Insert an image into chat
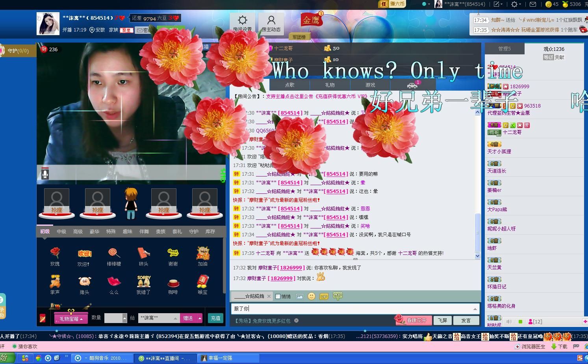588x364 pixels. tap(300, 296)
